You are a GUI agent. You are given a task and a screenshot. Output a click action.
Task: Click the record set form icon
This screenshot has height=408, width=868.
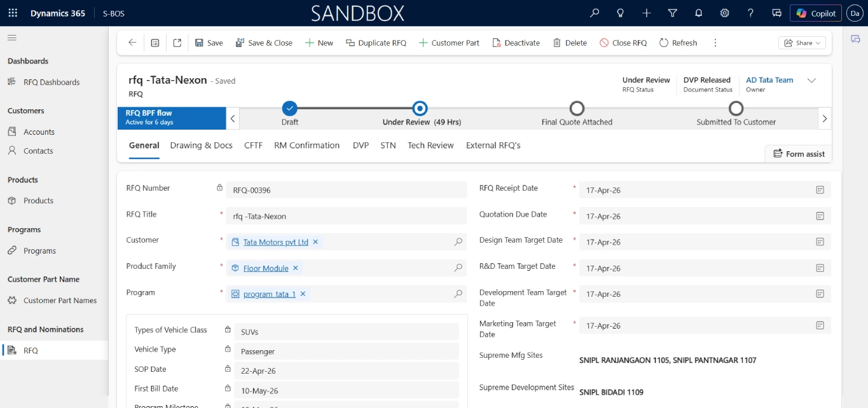pyautogui.click(x=155, y=43)
